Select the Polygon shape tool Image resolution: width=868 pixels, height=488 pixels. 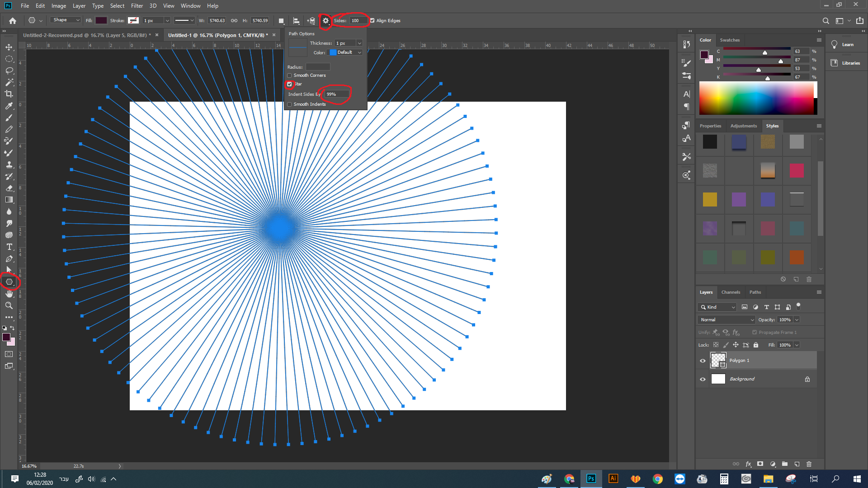(9, 282)
